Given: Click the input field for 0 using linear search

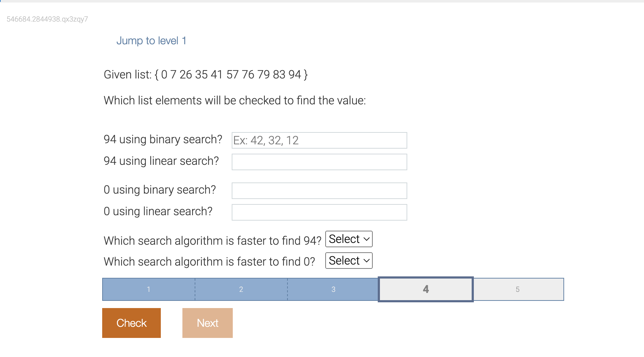Looking at the screenshot, I should 319,212.
